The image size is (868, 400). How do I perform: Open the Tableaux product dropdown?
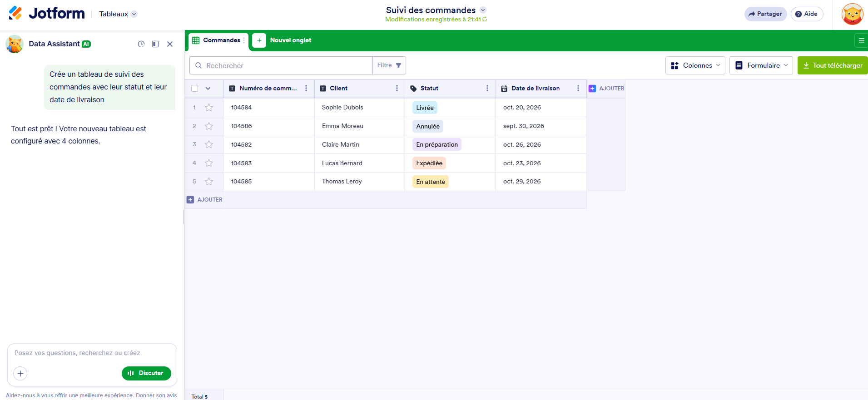click(118, 14)
